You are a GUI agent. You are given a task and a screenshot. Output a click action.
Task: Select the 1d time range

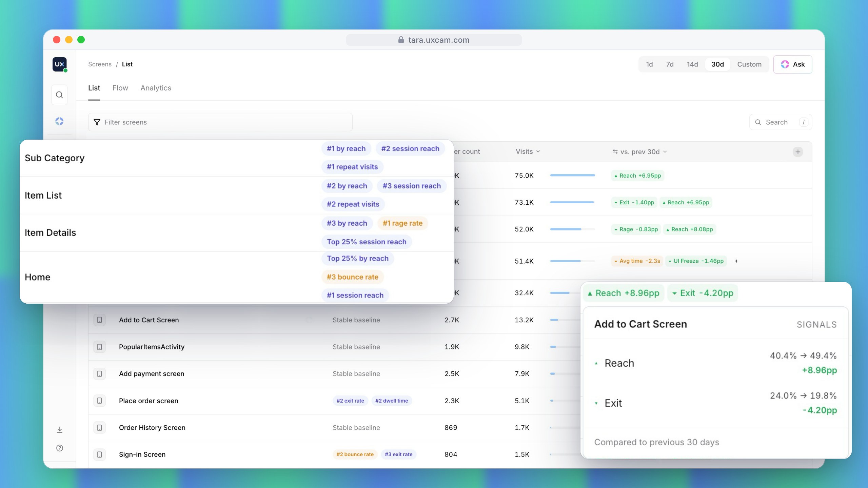[x=649, y=64]
